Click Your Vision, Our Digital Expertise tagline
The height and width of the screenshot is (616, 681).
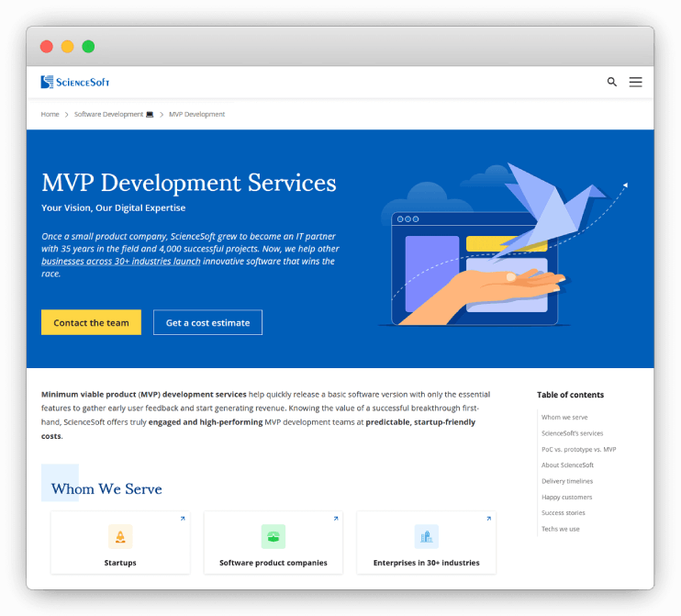[x=114, y=207]
